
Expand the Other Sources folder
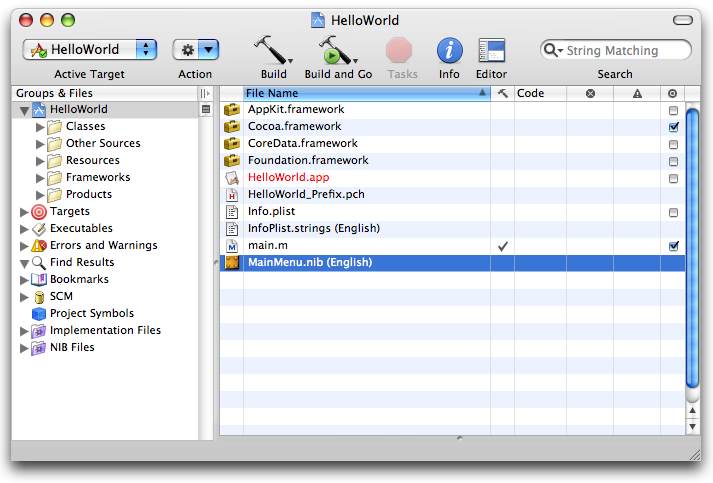40,144
